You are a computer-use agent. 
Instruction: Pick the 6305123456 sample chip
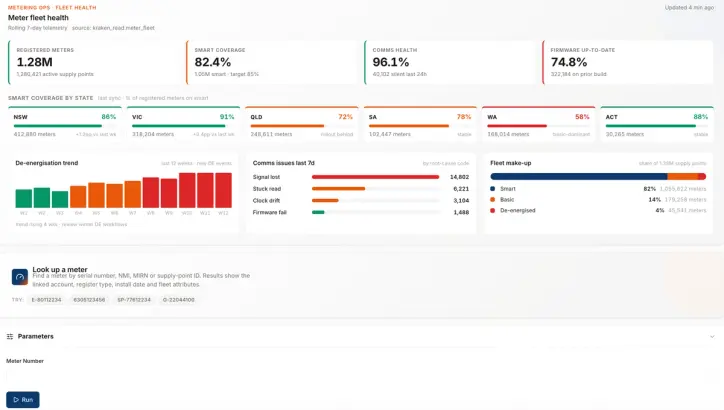point(89,300)
